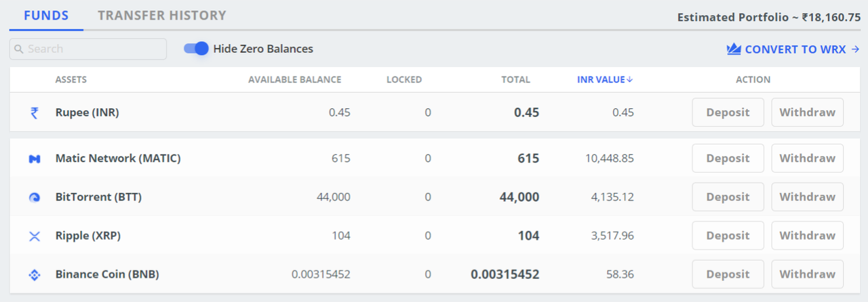Click the Action column header
The height and width of the screenshot is (302, 868).
753,80
